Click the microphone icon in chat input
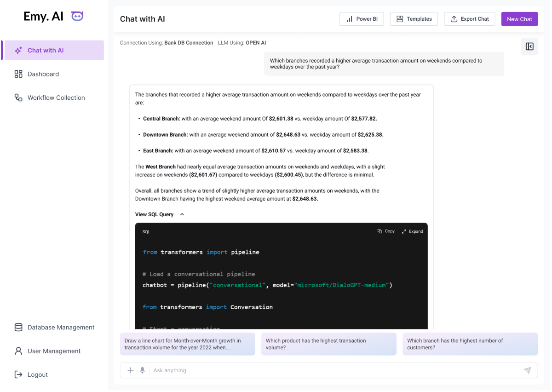The image size is (552, 392). tap(143, 370)
